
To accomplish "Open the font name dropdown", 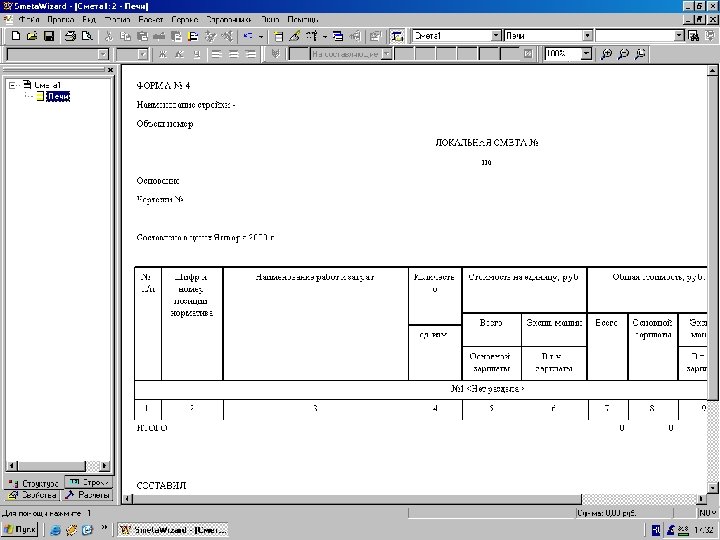I will pyautogui.click(x=103, y=55).
